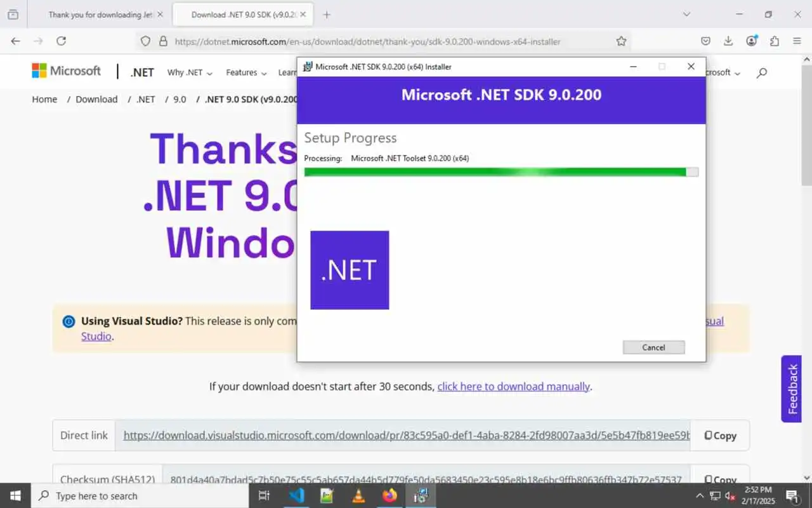812x508 pixels.
Task: Click the padlock site security icon
Action: [163, 41]
